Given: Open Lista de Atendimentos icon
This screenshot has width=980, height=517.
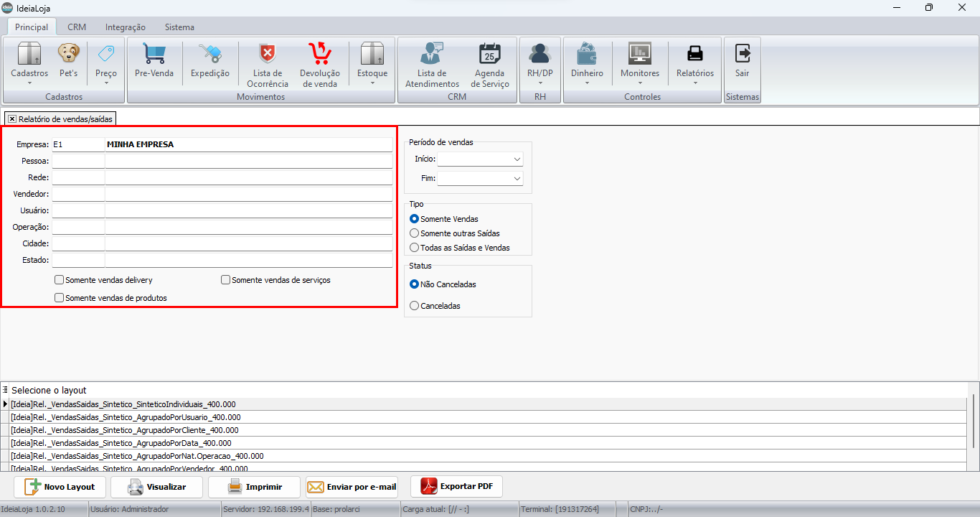Looking at the screenshot, I should pos(432,55).
